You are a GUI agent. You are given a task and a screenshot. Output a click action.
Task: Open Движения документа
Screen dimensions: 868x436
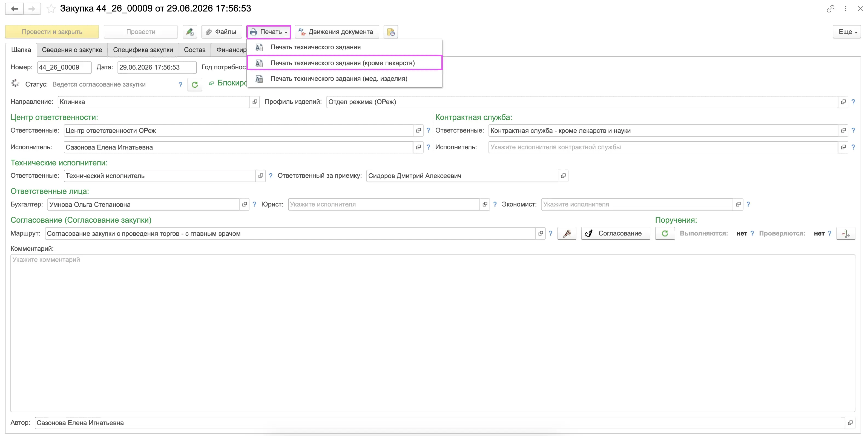337,32
